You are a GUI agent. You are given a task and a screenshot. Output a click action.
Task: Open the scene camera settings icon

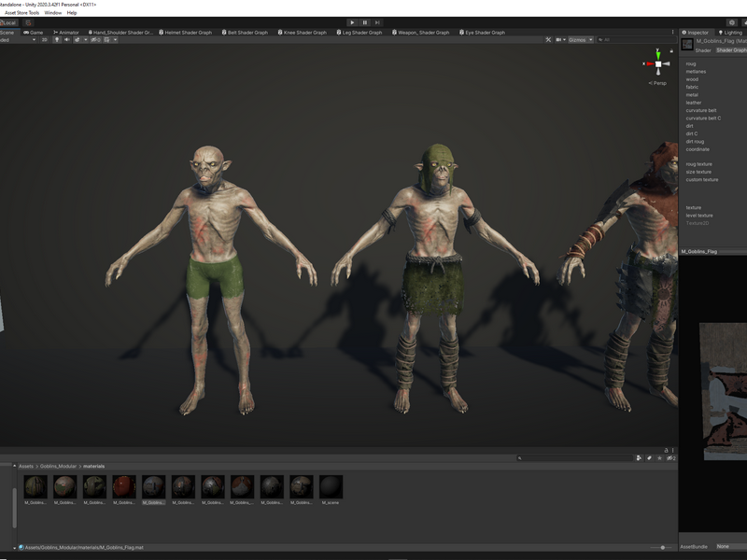[560, 40]
